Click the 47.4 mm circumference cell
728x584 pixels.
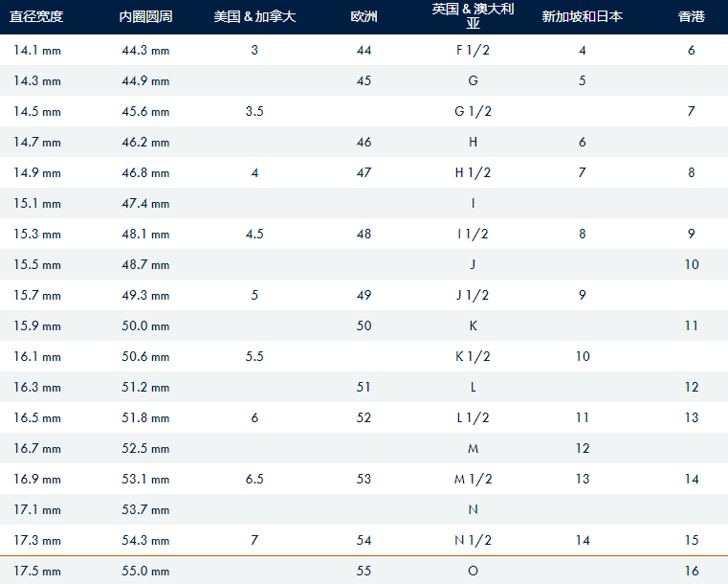click(145, 204)
